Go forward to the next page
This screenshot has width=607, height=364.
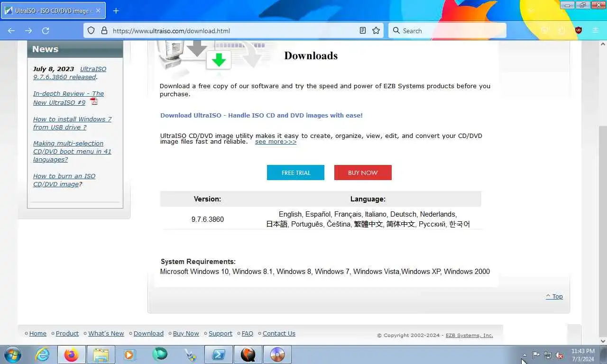click(x=28, y=30)
